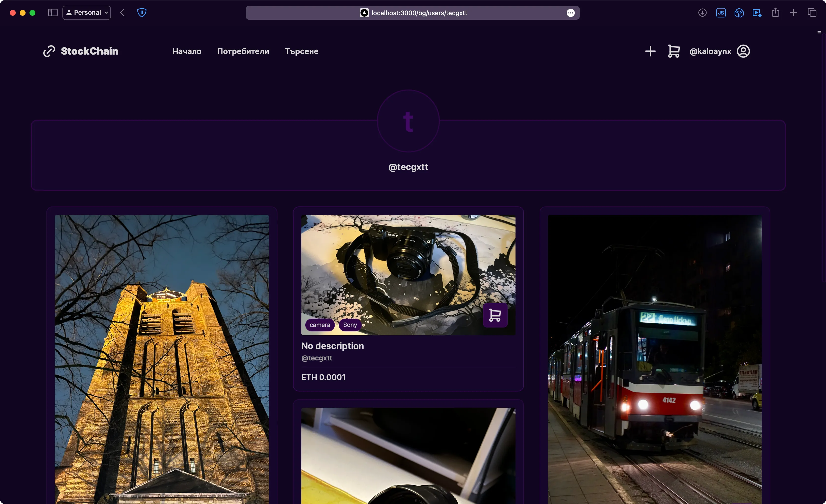The image size is (826, 504).
Task: Click the Bitwarden shield extension icon
Action: pyautogui.click(x=142, y=13)
